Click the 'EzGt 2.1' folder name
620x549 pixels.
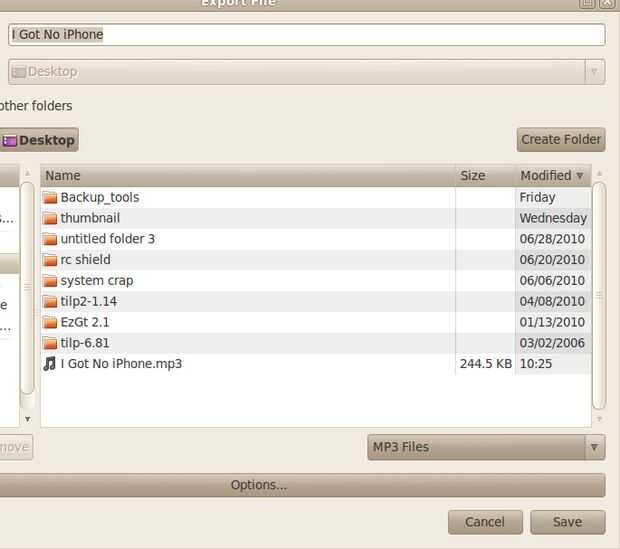pos(85,322)
